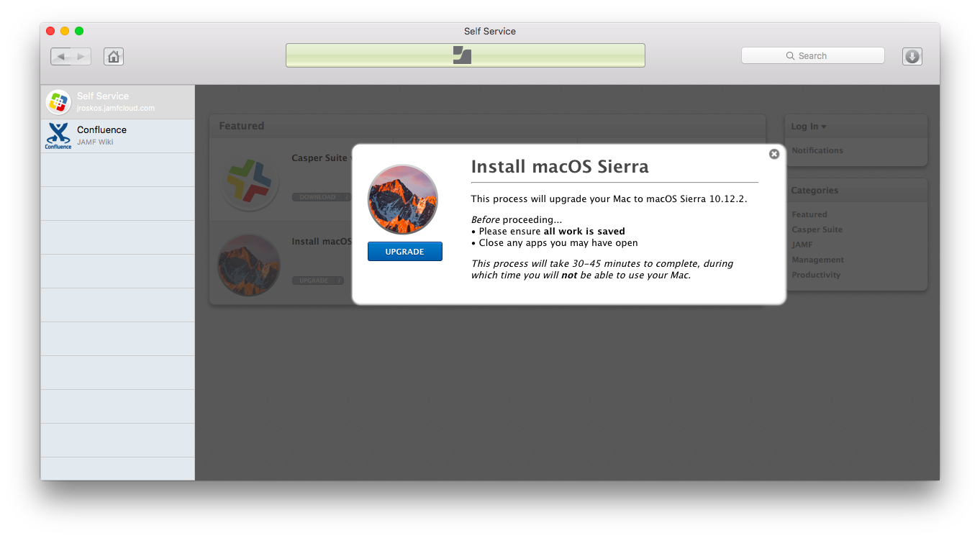Screen dimensions: 980x538
Task: Click the blue UPGRADE button in dialog
Action: (x=404, y=252)
